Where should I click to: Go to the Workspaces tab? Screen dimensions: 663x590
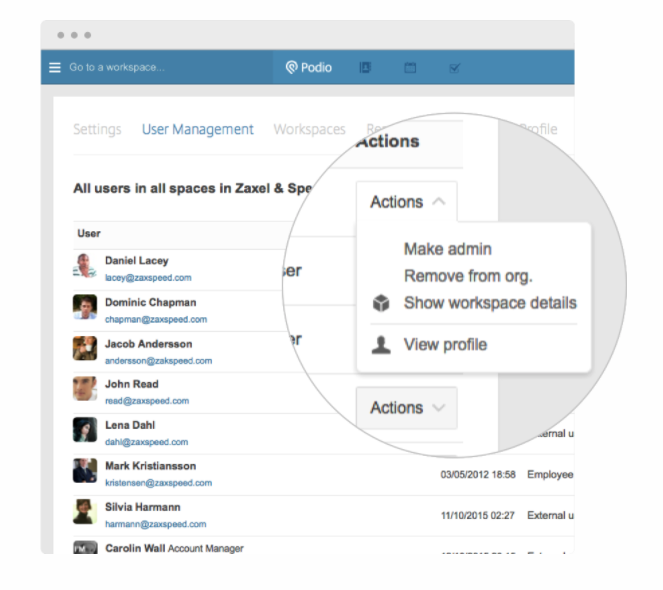click(x=309, y=129)
